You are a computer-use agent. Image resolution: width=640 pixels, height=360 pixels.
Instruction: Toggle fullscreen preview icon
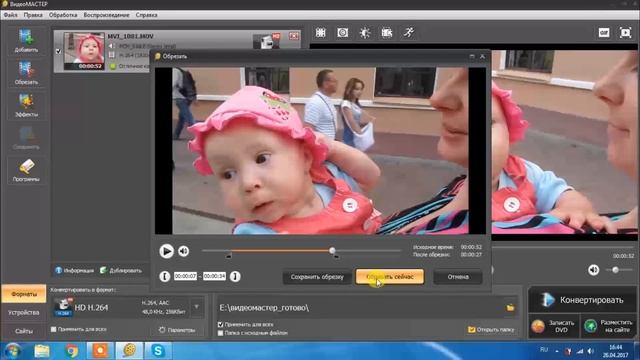click(625, 33)
